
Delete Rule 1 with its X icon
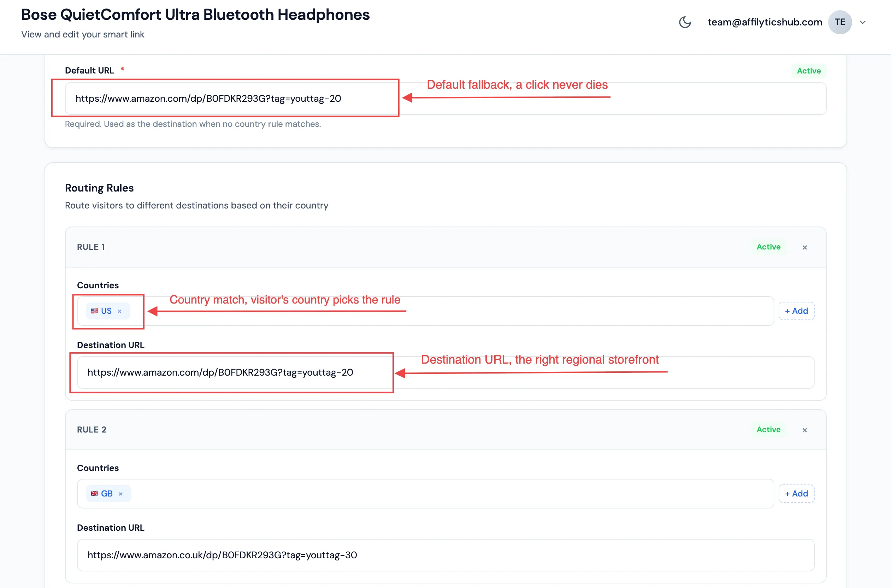pyautogui.click(x=804, y=247)
